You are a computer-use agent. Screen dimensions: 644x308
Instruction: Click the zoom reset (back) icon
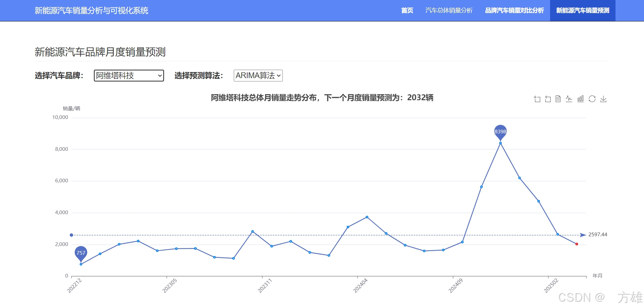coord(547,99)
